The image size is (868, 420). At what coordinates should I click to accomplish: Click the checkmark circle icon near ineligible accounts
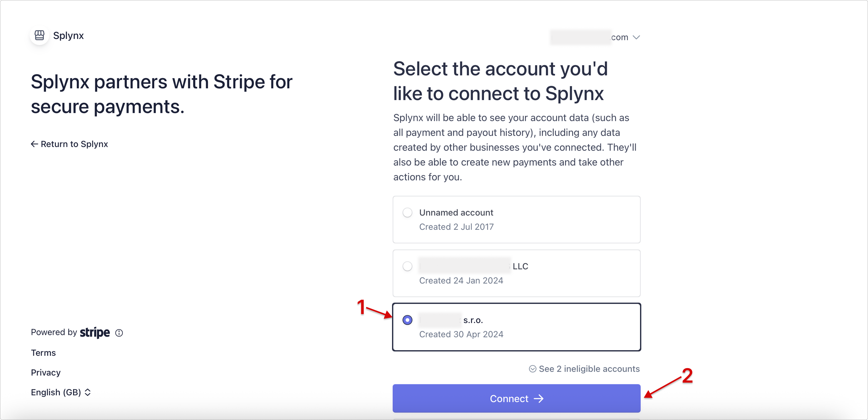coord(532,369)
